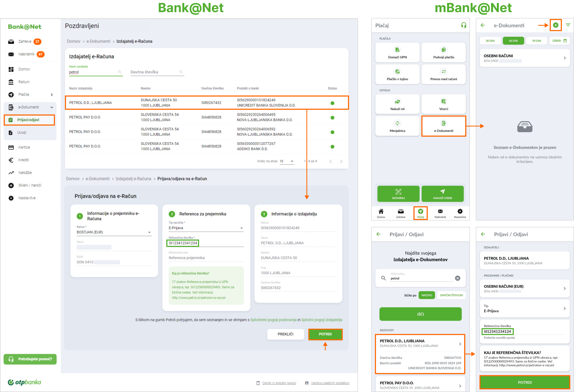574x392 pixels.
Task: Click desktop Referenčna številka input field
Action: (x=206, y=243)
